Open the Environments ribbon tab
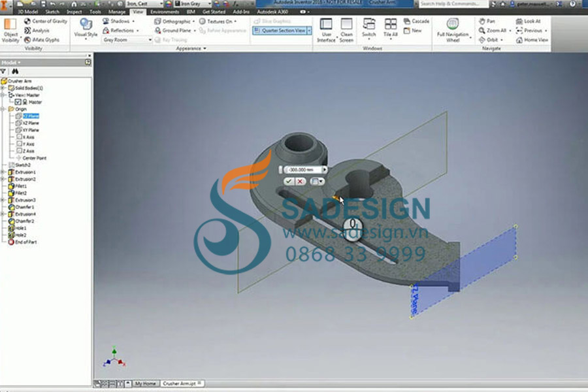 tap(165, 12)
